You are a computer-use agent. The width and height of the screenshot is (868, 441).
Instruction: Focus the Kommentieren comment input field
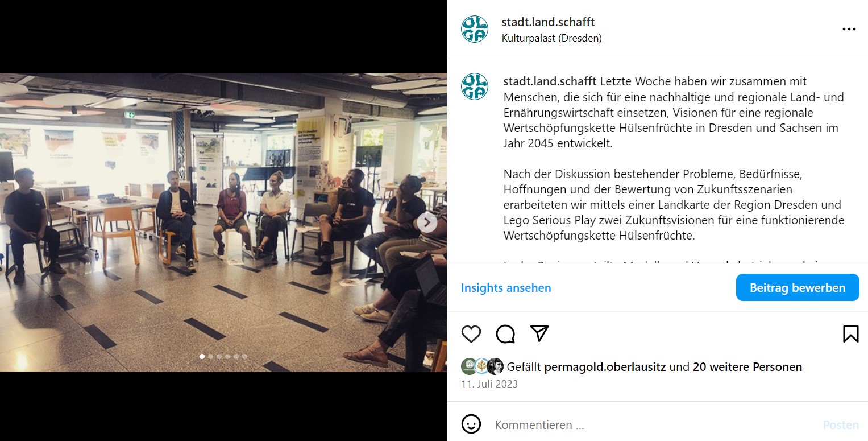pyautogui.click(x=654, y=424)
